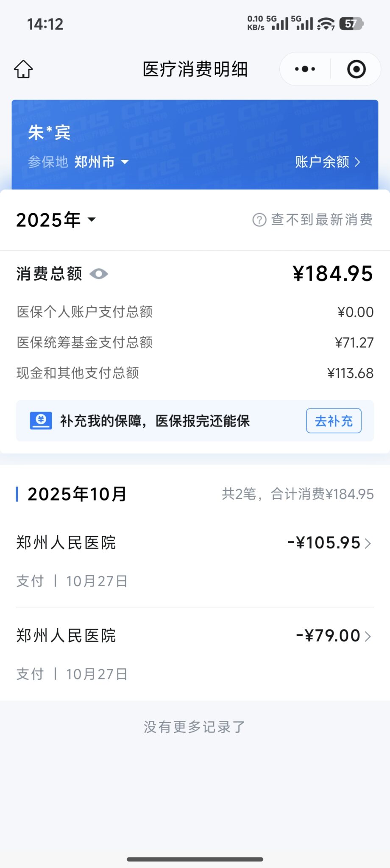Tap 查不到最新消费 help link
Screen dimensions: 390x868
tap(321, 220)
